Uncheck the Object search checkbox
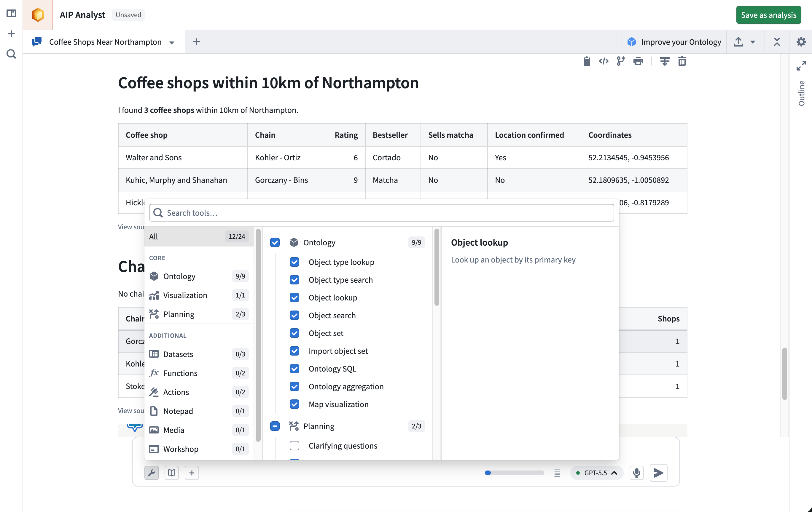This screenshot has height=512, width=812. click(294, 316)
